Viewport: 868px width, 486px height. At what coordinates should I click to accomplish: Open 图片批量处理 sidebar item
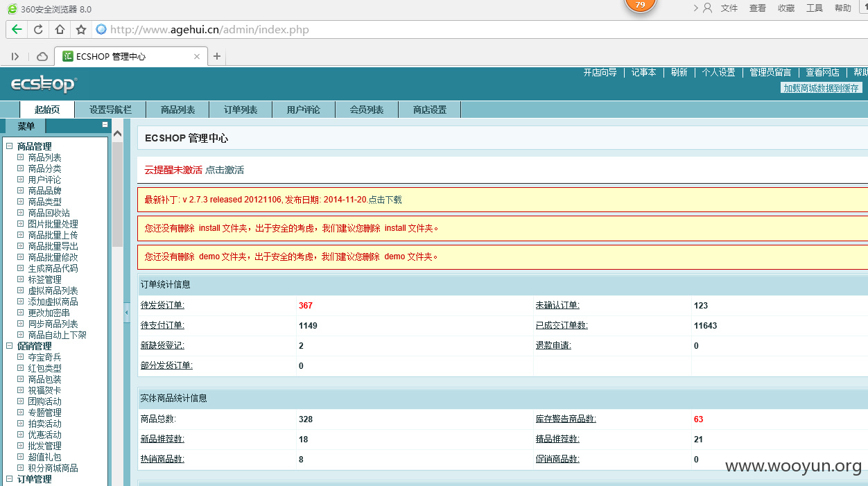(53, 224)
